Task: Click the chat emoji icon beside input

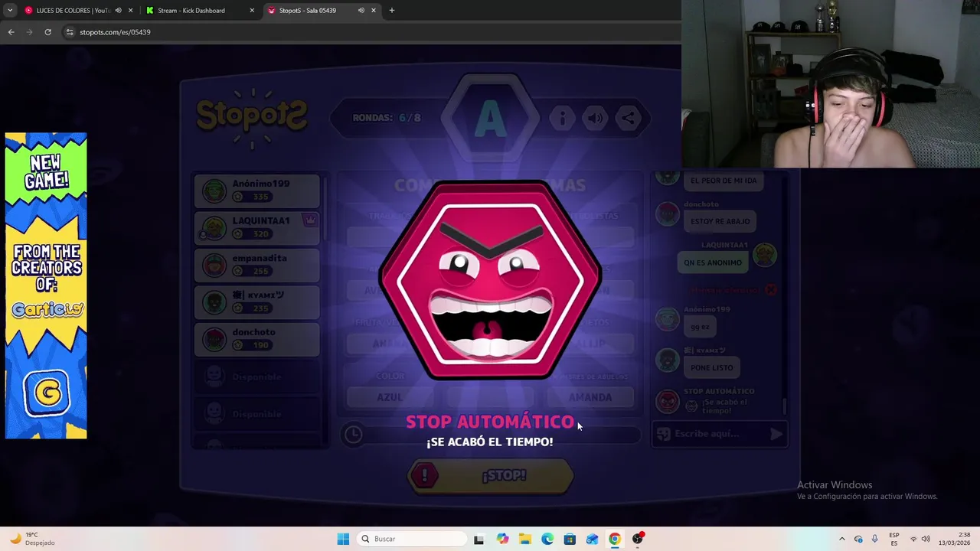Action: 664,434
